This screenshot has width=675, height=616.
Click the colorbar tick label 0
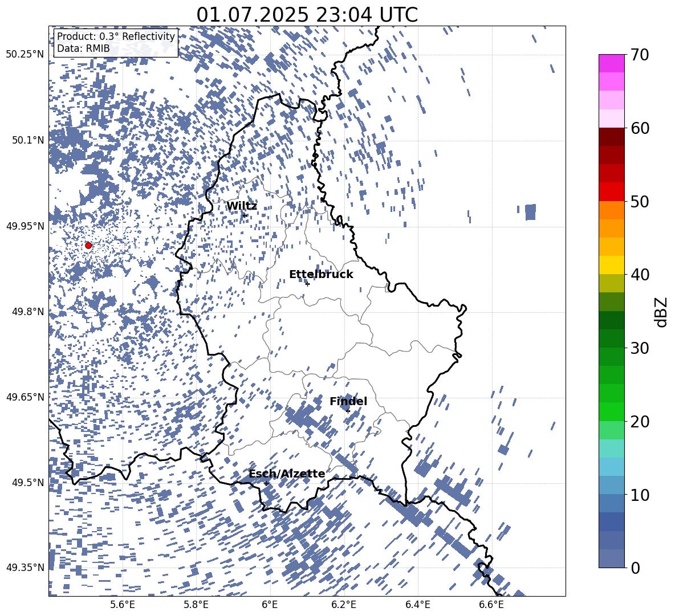pyautogui.click(x=635, y=568)
